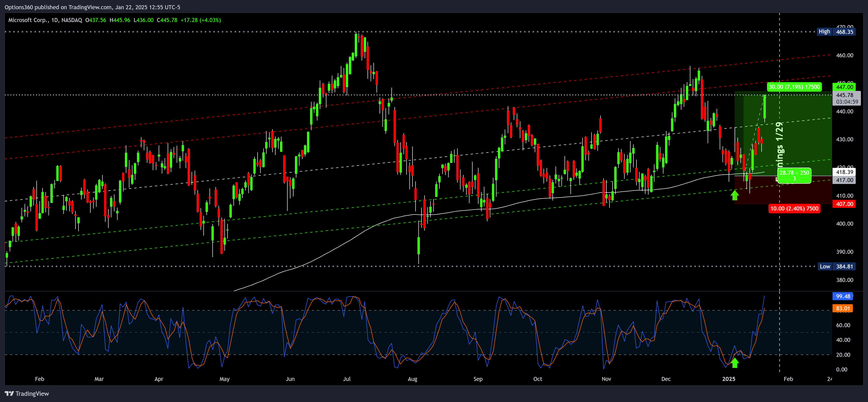This screenshot has height=402, width=868.
Task: Click the 83.01 stochastic value label
Action: (x=842, y=308)
